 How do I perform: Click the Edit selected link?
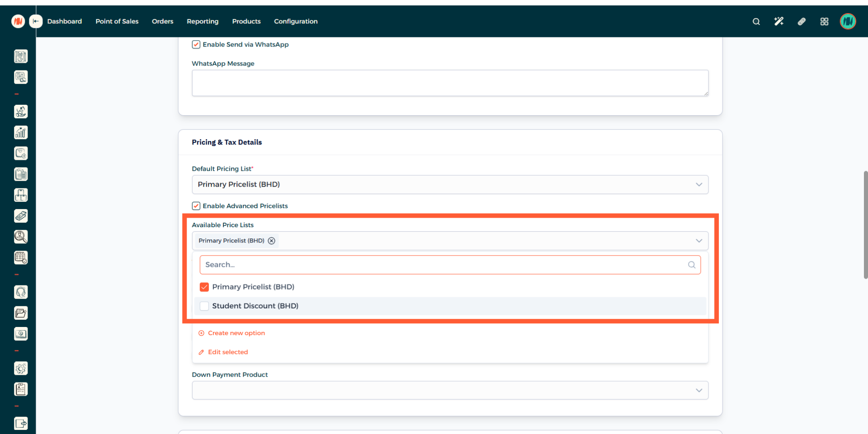click(x=227, y=352)
